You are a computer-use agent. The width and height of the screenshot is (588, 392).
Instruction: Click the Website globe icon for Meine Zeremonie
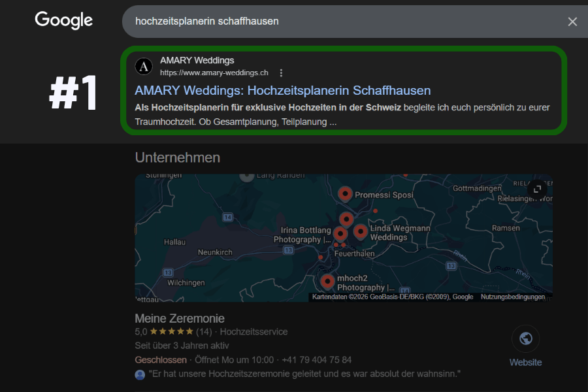click(525, 338)
